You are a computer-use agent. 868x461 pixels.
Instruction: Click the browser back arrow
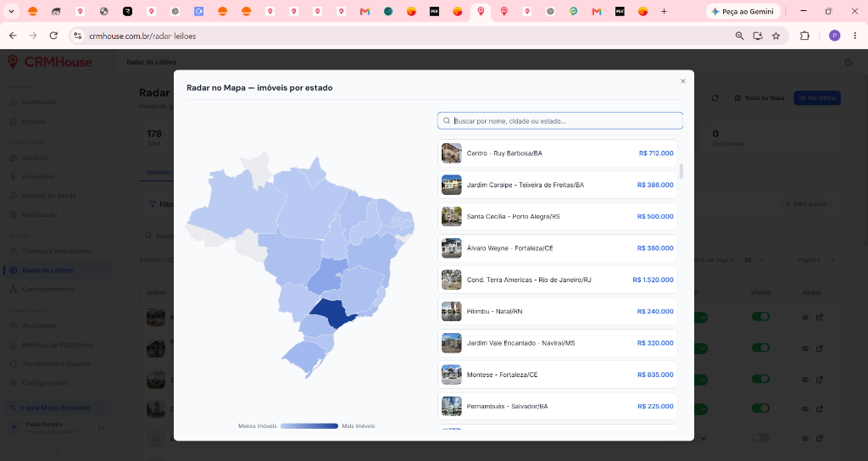pos(13,36)
